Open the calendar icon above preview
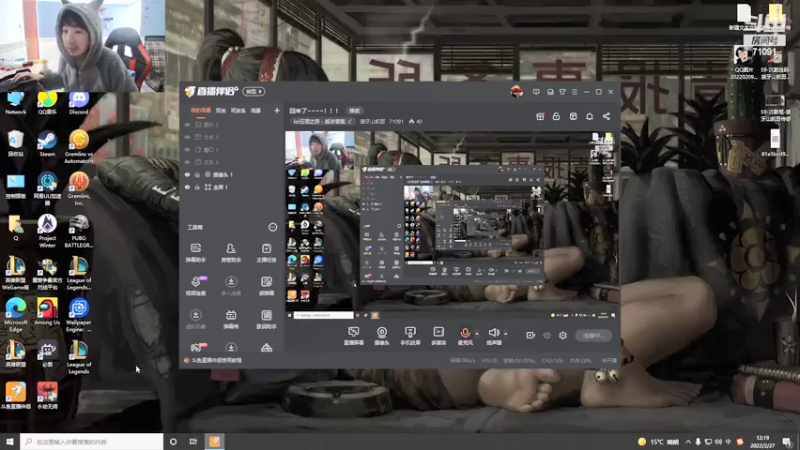 pyautogui.click(x=573, y=116)
